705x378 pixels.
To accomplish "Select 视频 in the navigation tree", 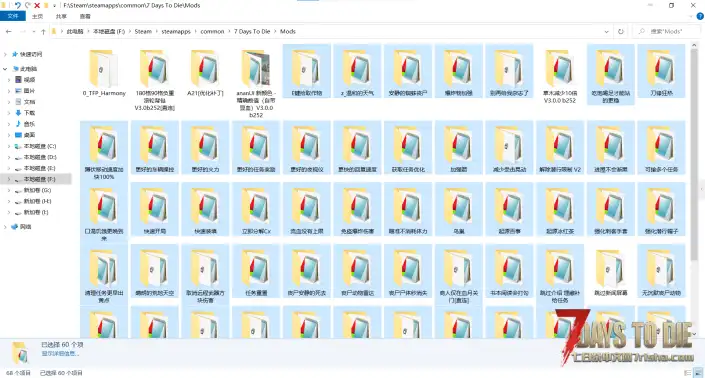I will [x=30, y=80].
